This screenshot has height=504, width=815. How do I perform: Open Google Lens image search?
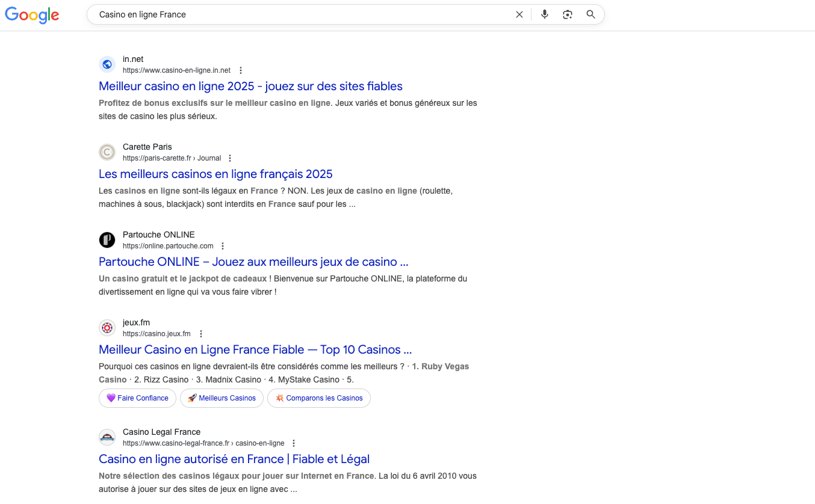coord(567,14)
